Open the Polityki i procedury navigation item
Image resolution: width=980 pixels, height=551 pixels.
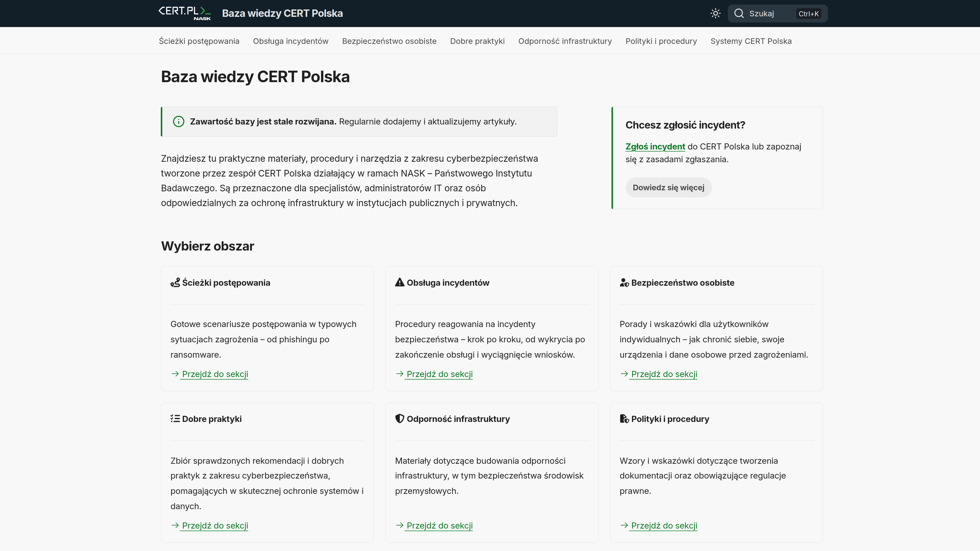661,41
